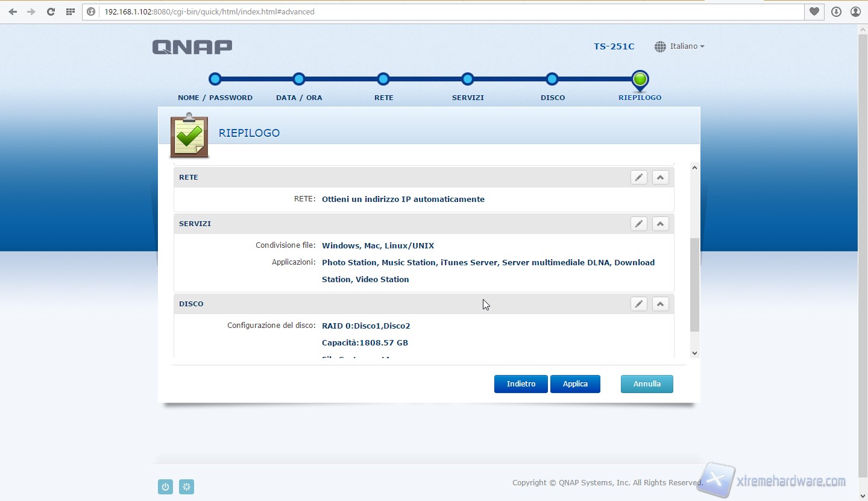
Task: Click the restart icon next to power
Action: pos(187,487)
